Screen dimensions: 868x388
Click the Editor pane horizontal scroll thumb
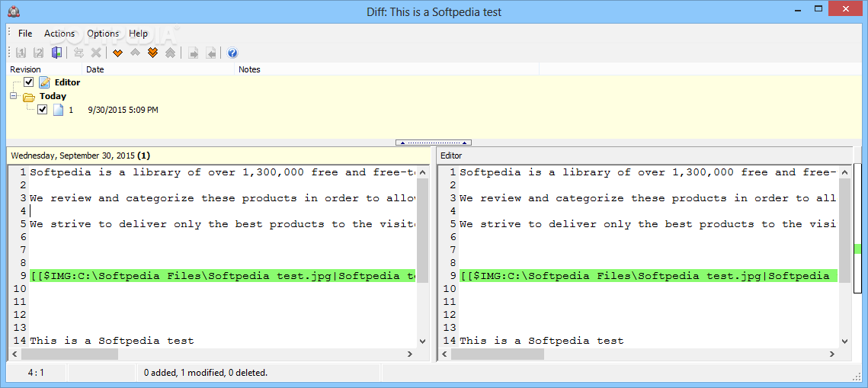[498, 354]
